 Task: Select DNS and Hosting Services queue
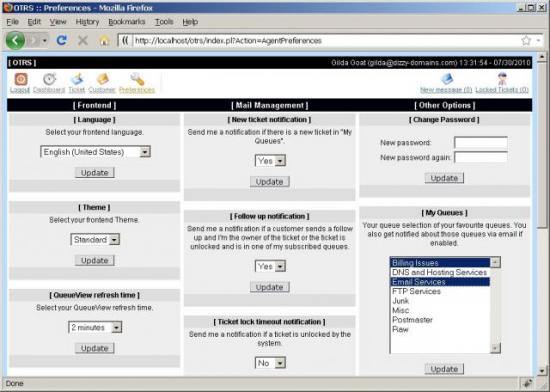(x=440, y=272)
